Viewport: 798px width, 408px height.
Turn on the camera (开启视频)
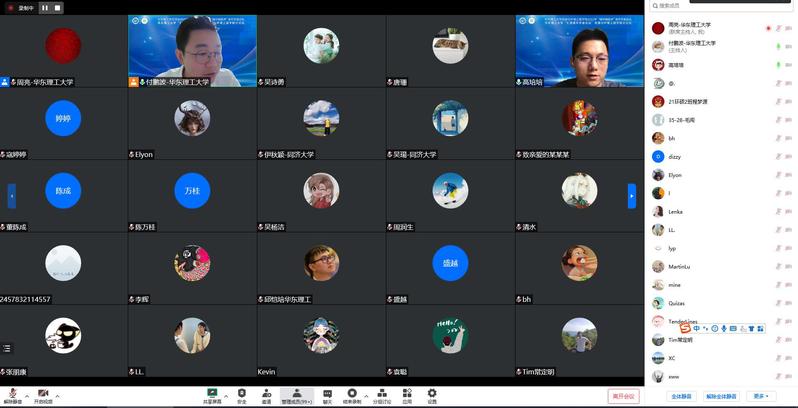point(43,395)
